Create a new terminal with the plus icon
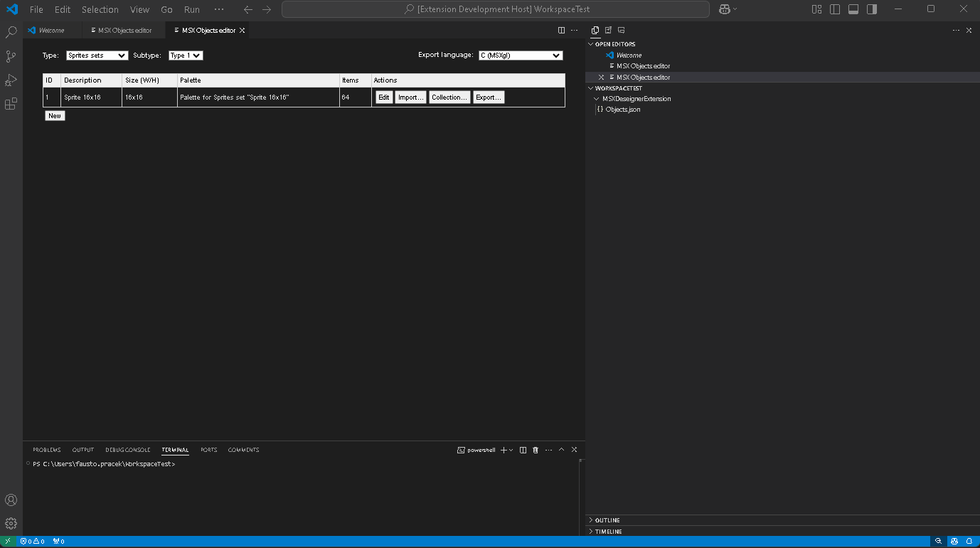 pos(504,450)
